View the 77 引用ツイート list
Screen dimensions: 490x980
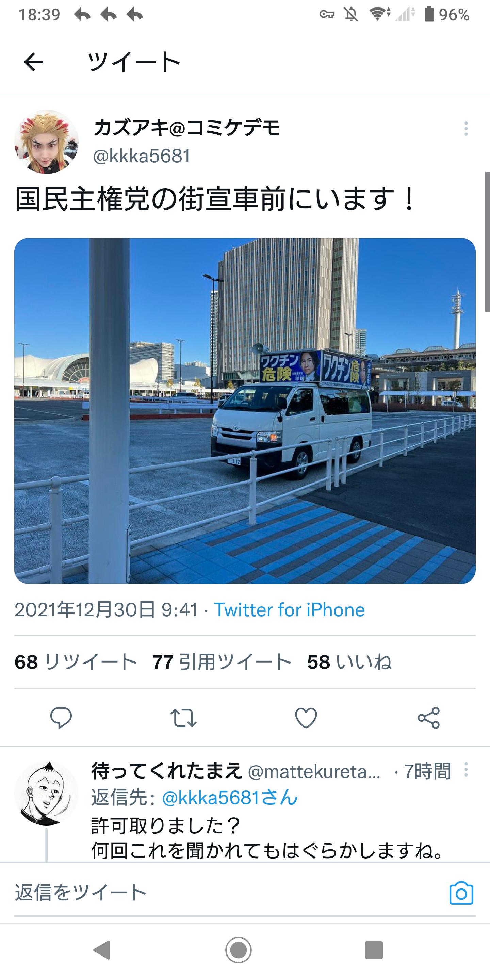222,662
